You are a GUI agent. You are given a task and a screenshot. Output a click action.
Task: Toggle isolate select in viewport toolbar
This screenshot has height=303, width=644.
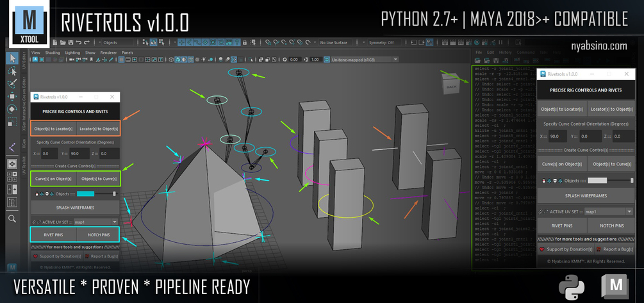[x=251, y=60]
